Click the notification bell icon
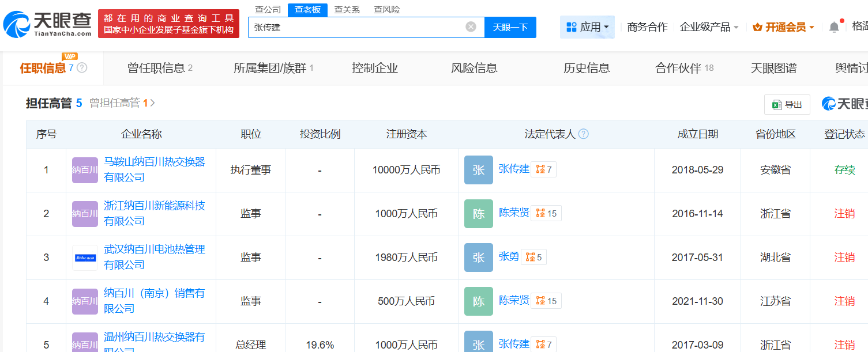Screen dimensions: 868x352 [x=834, y=27]
